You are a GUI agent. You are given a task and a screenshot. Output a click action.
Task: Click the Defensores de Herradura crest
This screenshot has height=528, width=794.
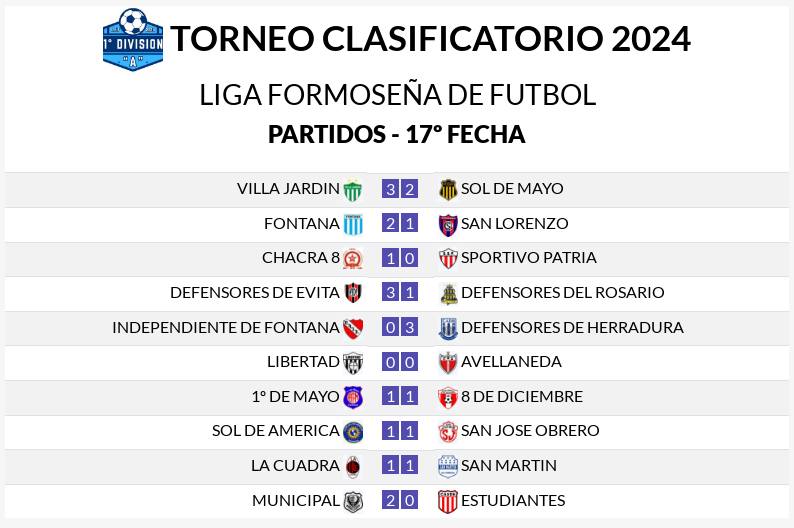448,328
